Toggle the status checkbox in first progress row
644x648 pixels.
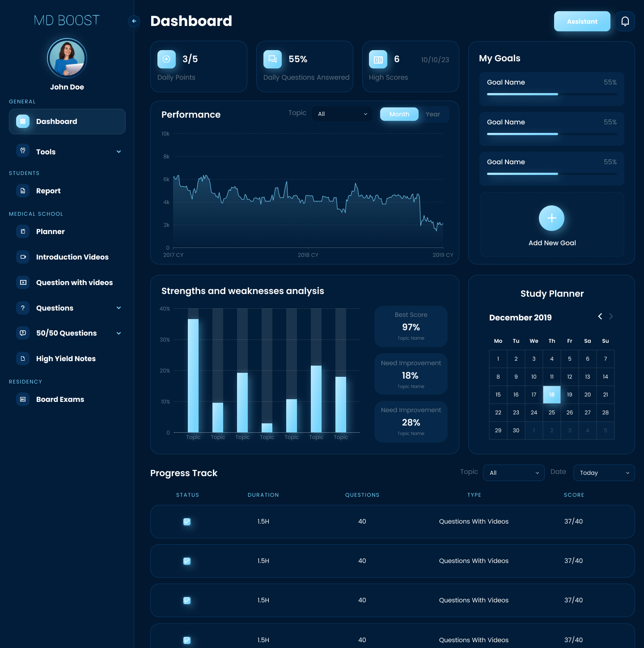coord(187,522)
